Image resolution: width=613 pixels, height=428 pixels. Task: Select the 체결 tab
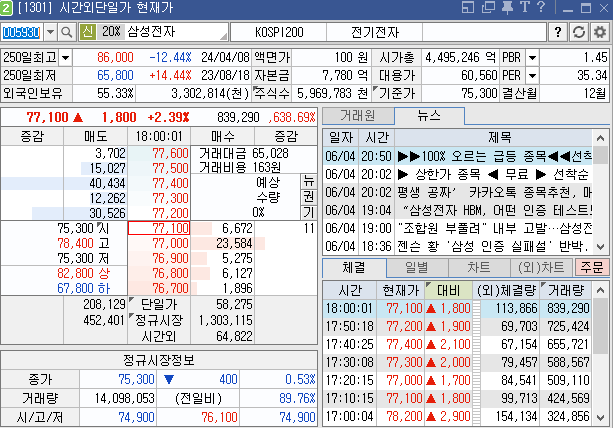(x=354, y=268)
